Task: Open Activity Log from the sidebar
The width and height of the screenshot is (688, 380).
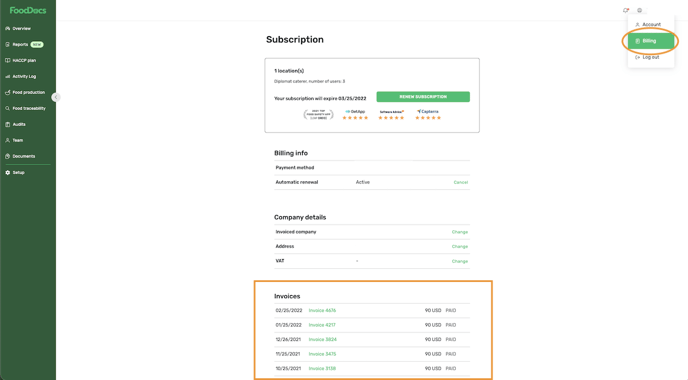Action: pos(24,76)
